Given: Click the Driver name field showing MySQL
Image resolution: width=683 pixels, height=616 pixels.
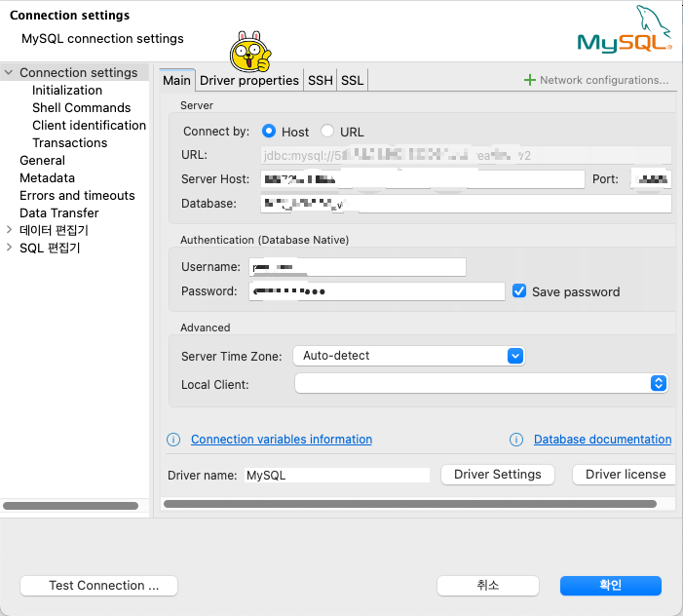Looking at the screenshot, I should [x=337, y=475].
